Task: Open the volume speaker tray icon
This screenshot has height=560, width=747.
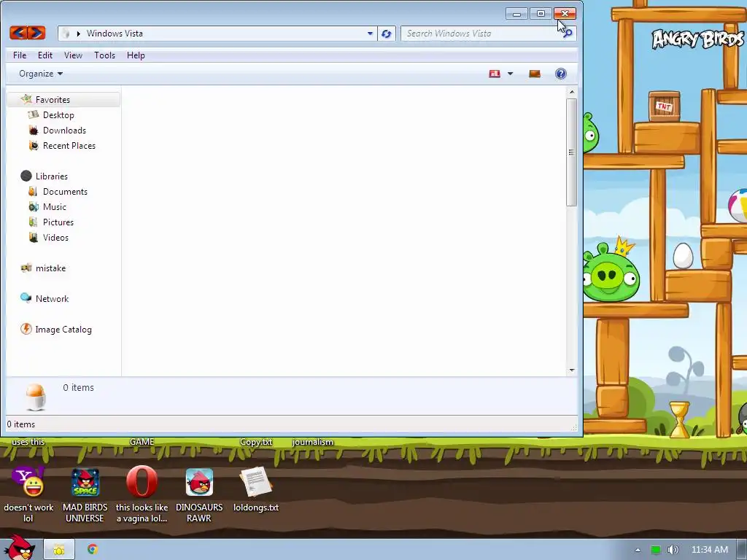Action: pos(673,550)
